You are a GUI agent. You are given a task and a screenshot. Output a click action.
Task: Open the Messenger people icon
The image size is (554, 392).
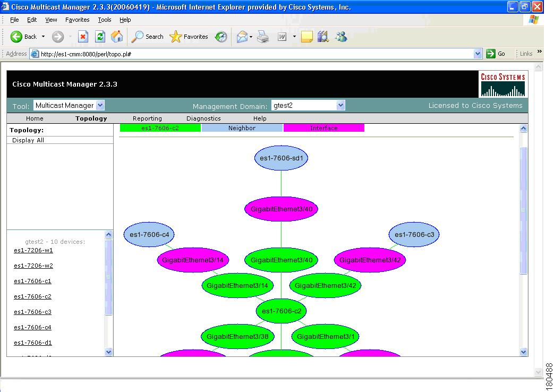(342, 37)
